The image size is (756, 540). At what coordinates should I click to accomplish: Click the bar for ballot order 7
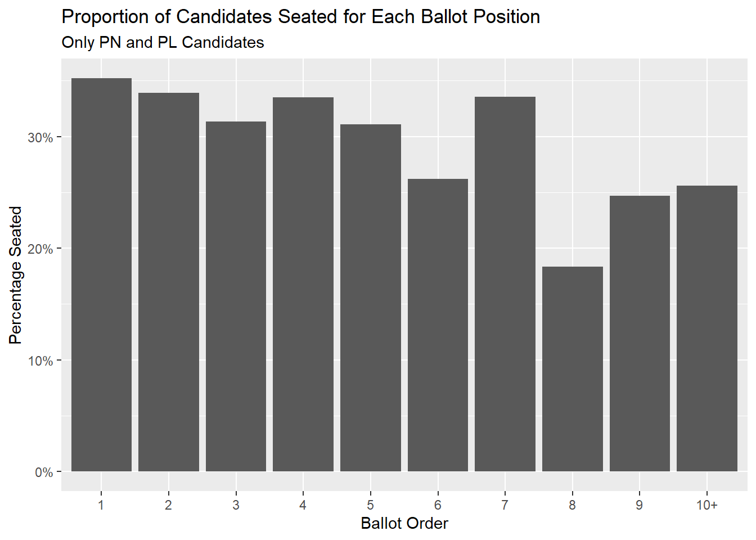point(505,284)
